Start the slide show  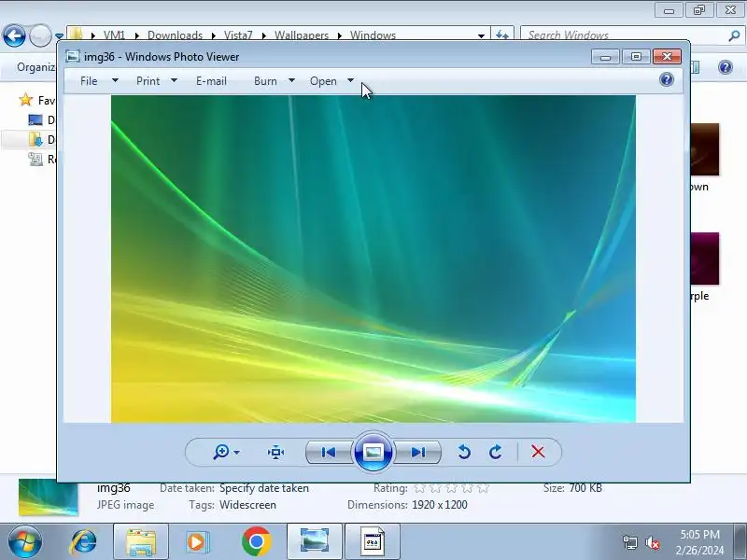point(373,452)
